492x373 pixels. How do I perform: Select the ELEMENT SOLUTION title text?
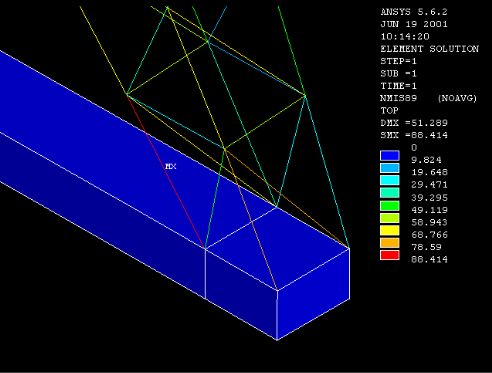point(430,49)
